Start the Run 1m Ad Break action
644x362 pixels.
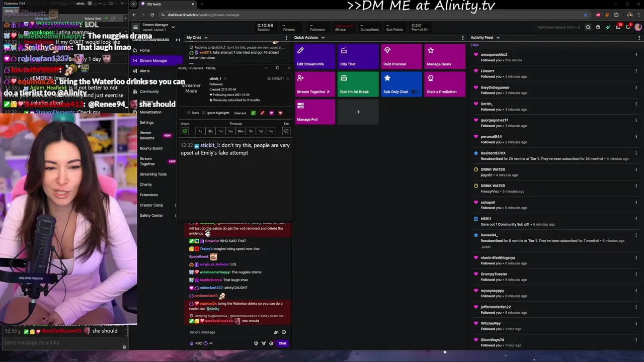click(x=358, y=84)
